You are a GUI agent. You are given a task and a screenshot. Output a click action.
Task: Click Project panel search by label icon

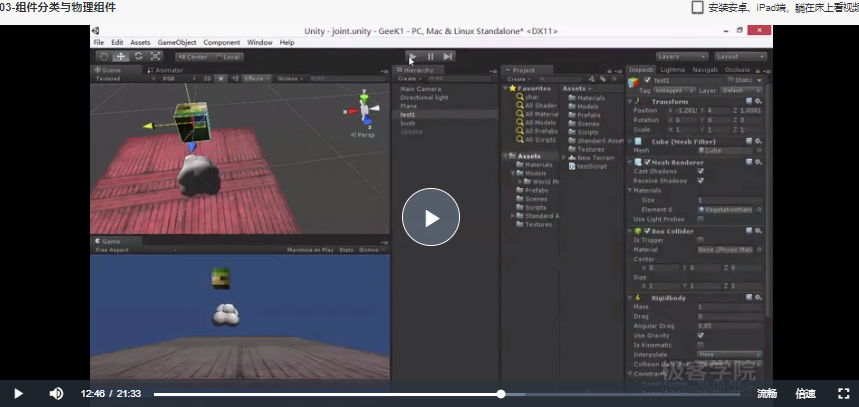[603, 79]
